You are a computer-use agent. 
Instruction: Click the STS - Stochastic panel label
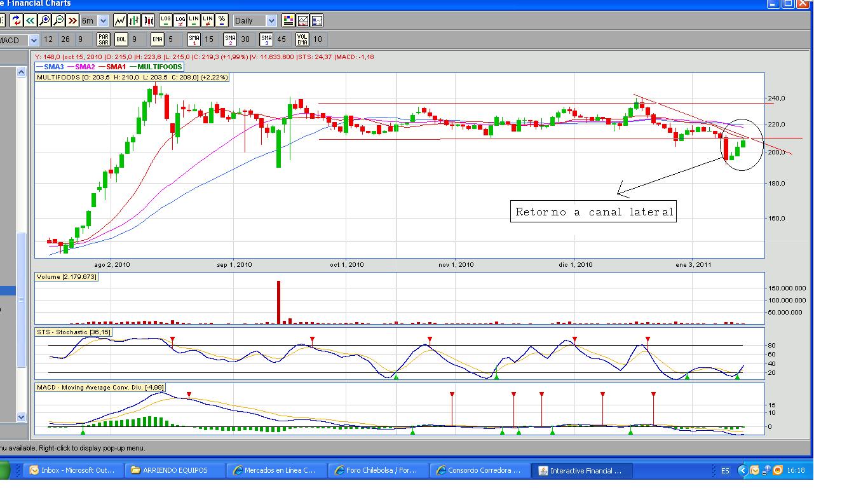coord(73,332)
